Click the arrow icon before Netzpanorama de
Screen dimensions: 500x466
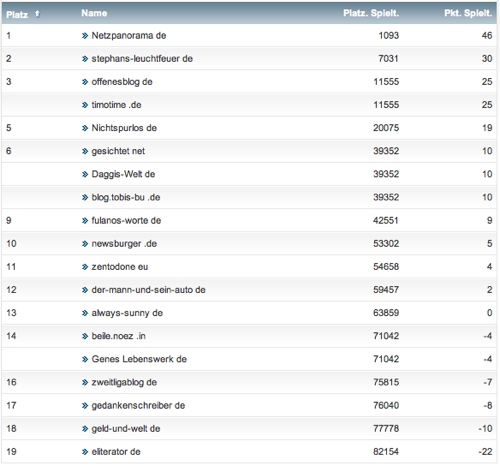pos(85,36)
